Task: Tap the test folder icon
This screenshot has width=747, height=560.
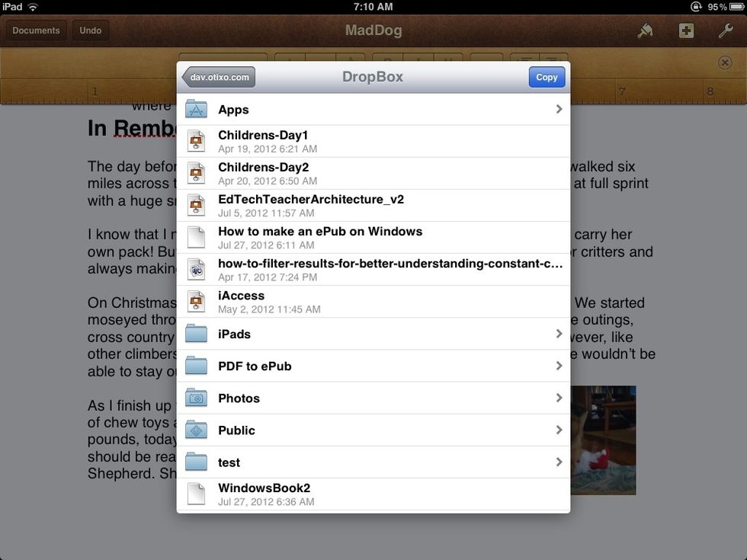Action: pyautogui.click(x=197, y=462)
